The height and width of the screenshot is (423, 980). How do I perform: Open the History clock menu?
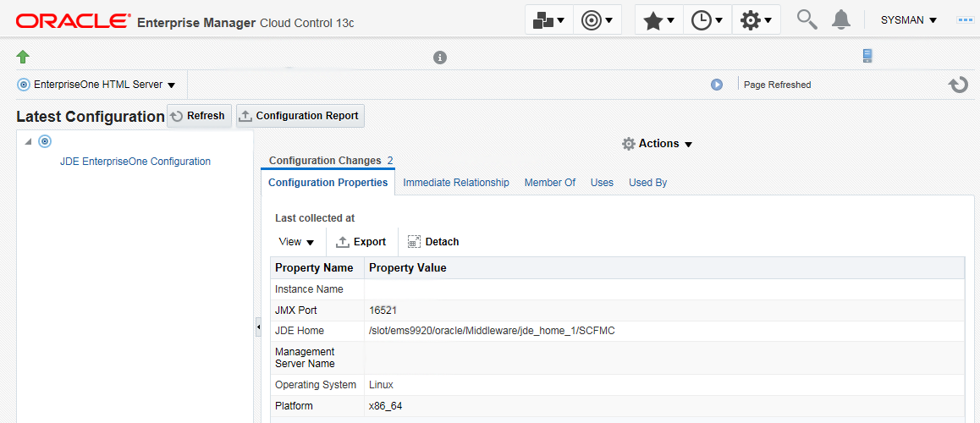click(x=707, y=20)
